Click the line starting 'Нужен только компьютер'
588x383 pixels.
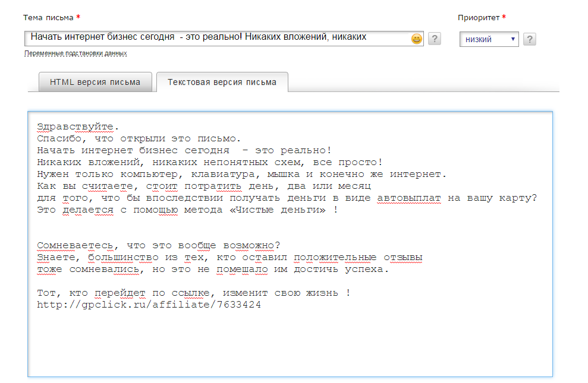[x=242, y=174]
